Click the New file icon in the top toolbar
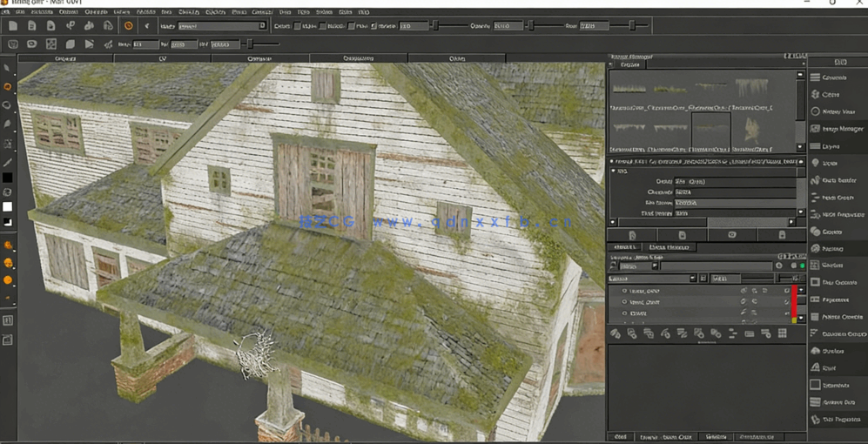868x444 pixels. [12, 26]
